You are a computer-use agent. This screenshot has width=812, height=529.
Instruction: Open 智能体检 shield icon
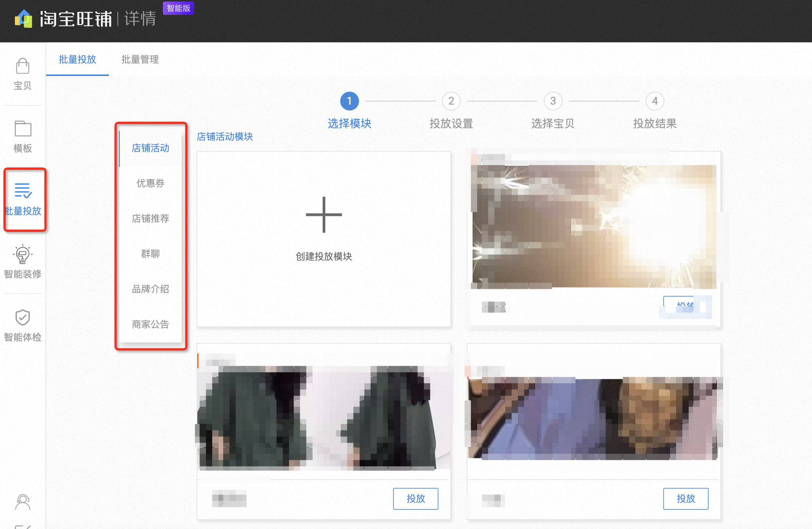(22, 317)
